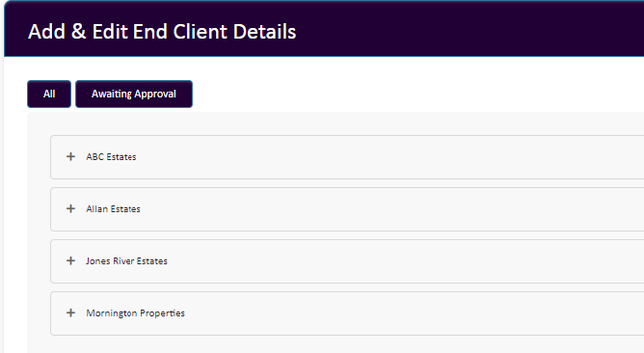The width and height of the screenshot is (644, 353).
Task: Click empty dark purple header bar area
Action: point(472,29)
